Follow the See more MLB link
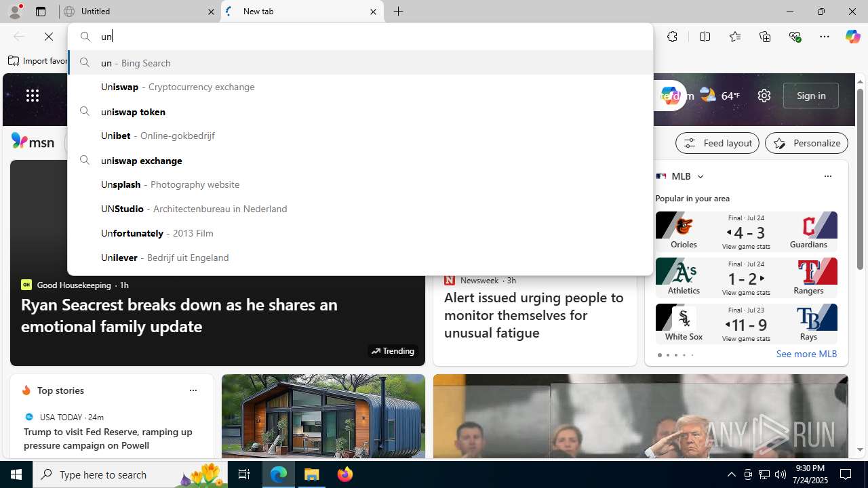 coord(806,354)
